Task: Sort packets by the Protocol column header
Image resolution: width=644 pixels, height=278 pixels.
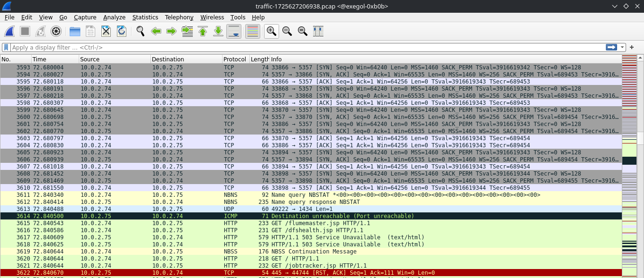Action: tap(235, 59)
